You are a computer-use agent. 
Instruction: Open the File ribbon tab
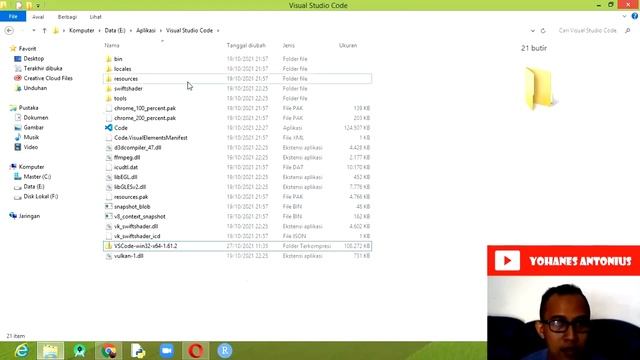[13, 17]
